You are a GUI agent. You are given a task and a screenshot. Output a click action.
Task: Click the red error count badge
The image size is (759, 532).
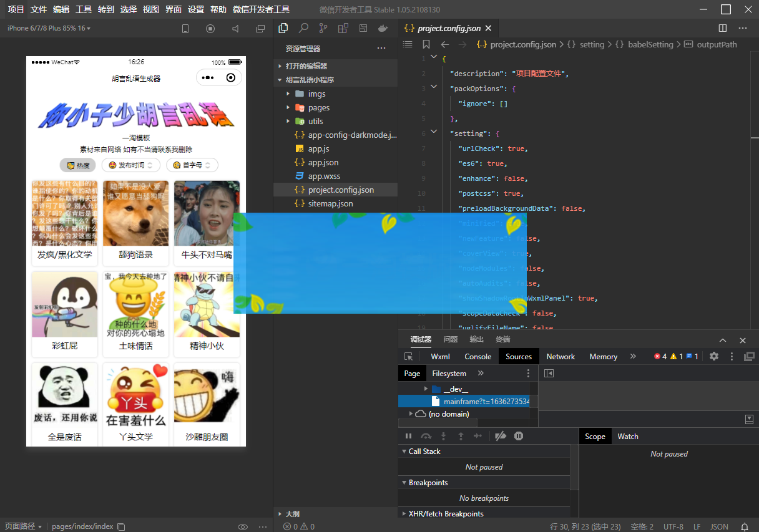tap(660, 356)
